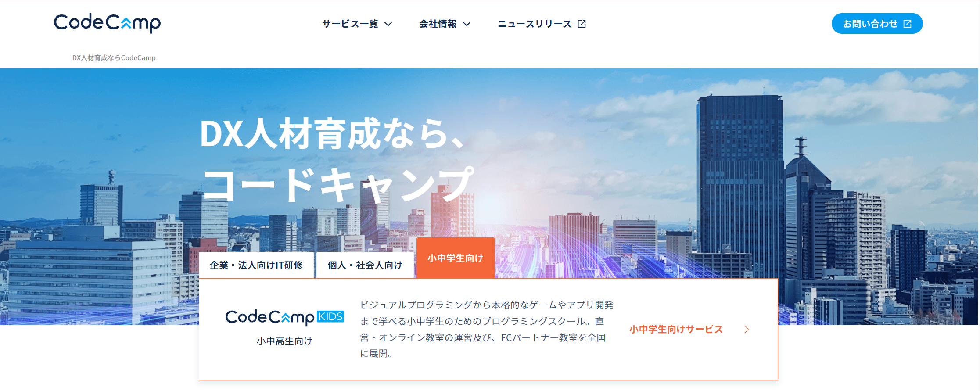Click the コードキャンプ hero heading
Viewport: 980px width, 391px height.
(338, 184)
